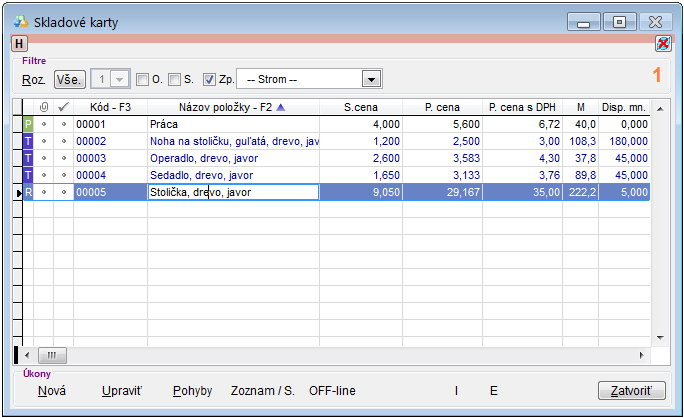Click the paperclip attachment column header
This screenshot has height=418, width=684.
pos(43,107)
